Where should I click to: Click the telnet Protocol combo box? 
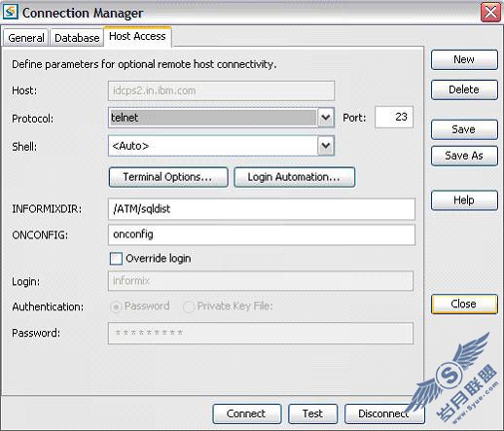tap(221, 118)
